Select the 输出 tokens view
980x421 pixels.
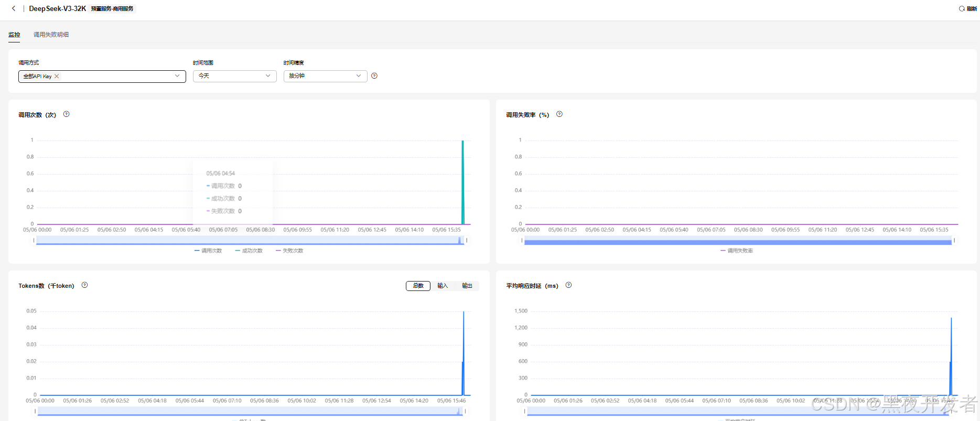pyautogui.click(x=467, y=286)
